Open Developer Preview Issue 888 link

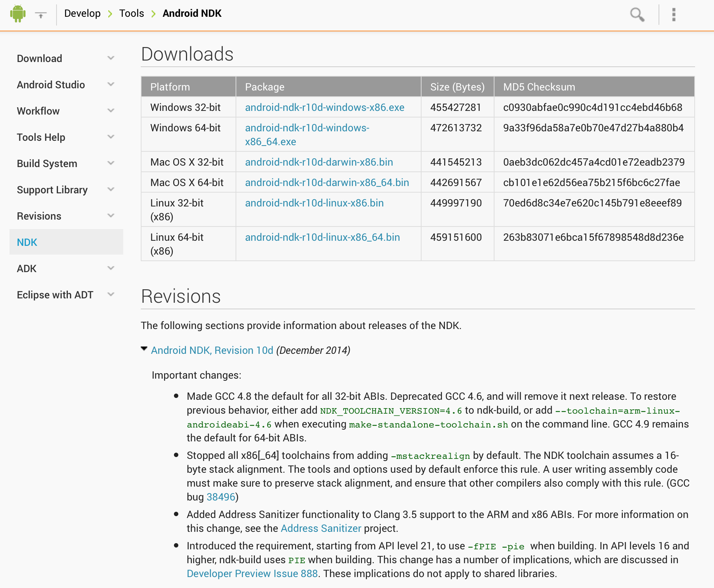252,573
